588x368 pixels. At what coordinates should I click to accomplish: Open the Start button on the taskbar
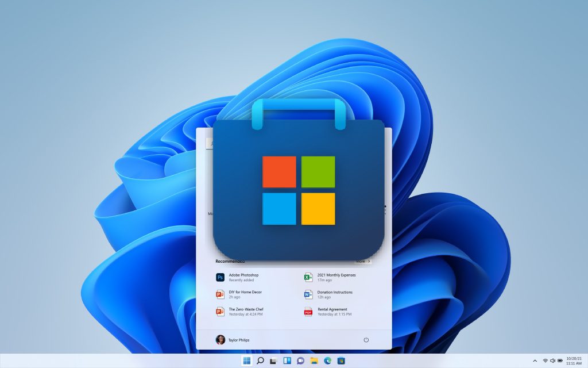click(x=247, y=361)
